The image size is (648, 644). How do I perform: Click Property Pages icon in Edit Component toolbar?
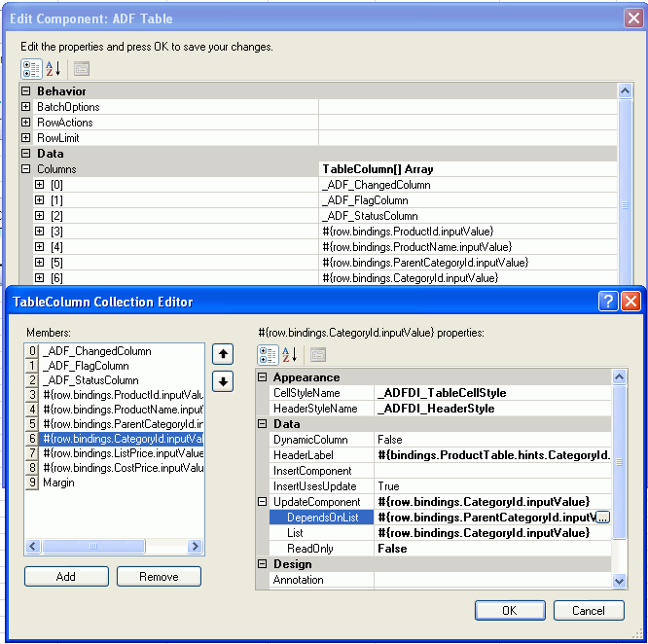point(82,68)
